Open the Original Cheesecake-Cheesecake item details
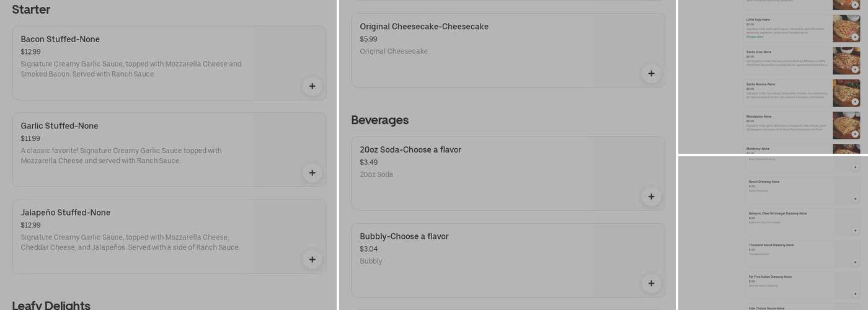The height and width of the screenshot is (310, 868). [x=424, y=27]
